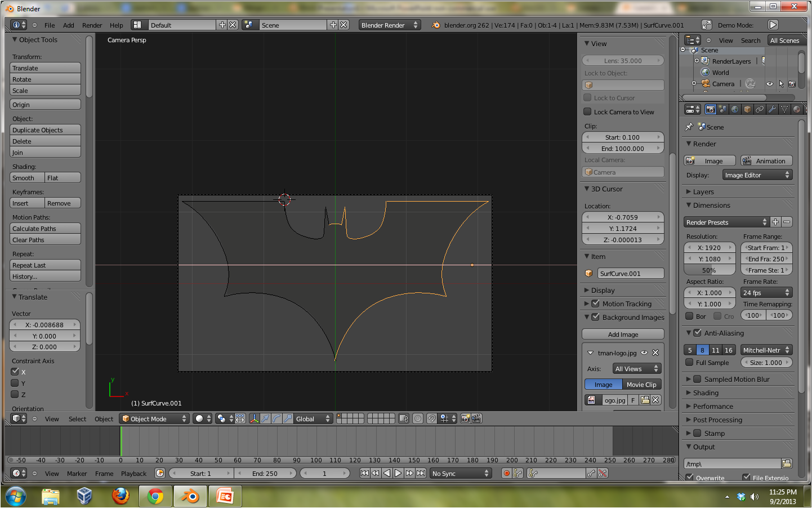Click the Repeat Last button
This screenshot has width=812, height=508.
pos(46,265)
